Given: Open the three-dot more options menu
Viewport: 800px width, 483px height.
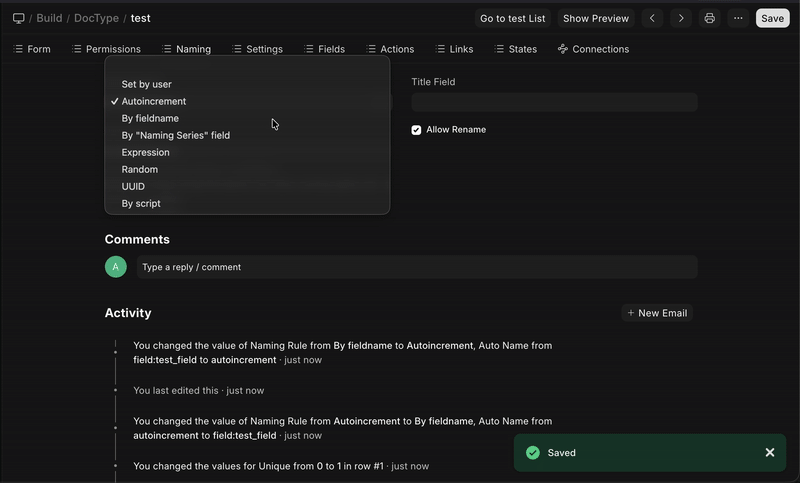Looking at the screenshot, I should coord(738,18).
